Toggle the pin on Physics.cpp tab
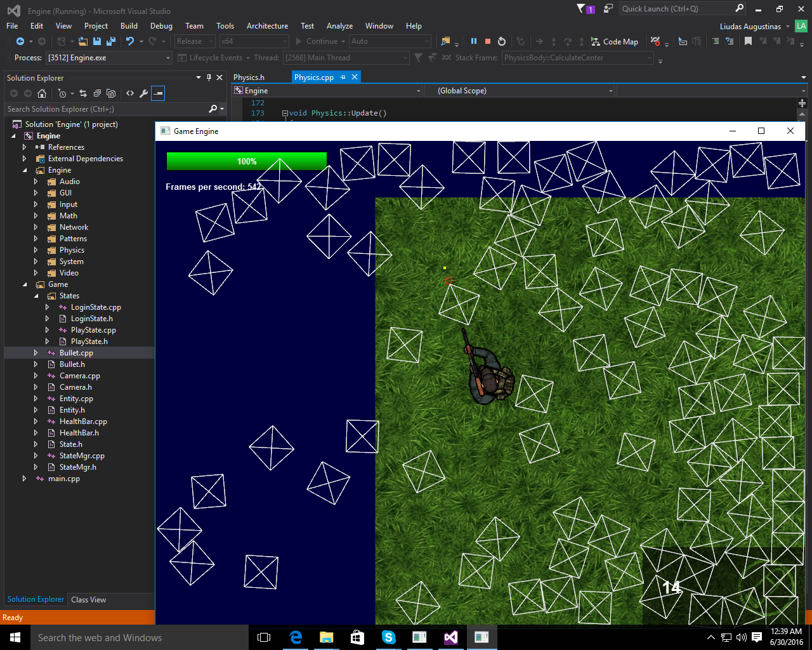812x650 pixels. pyautogui.click(x=343, y=77)
